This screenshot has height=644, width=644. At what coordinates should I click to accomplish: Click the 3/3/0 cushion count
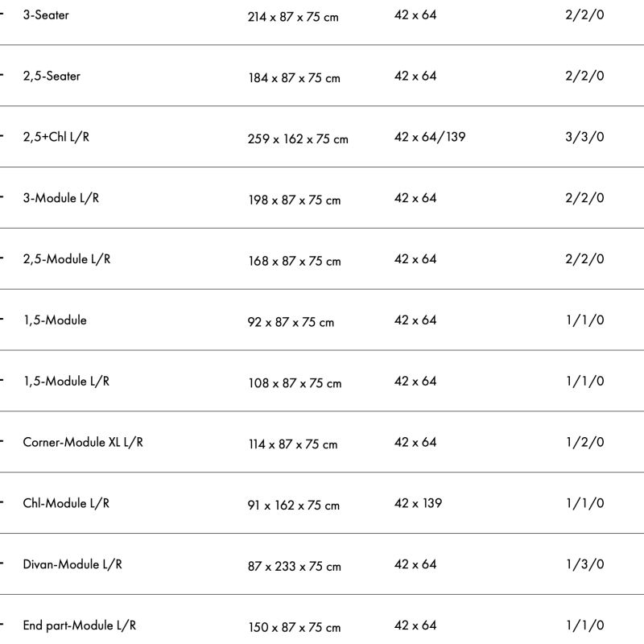(584, 137)
